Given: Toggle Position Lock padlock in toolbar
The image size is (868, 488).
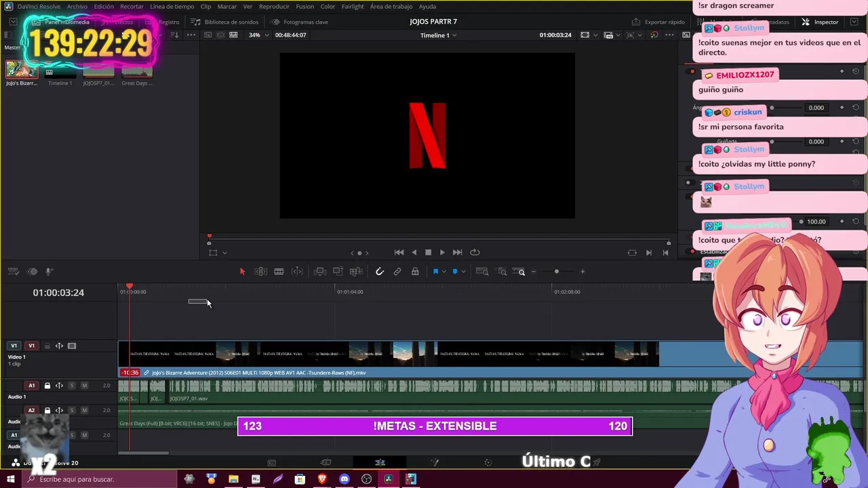Looking at the screenshot, I should 415,272.
